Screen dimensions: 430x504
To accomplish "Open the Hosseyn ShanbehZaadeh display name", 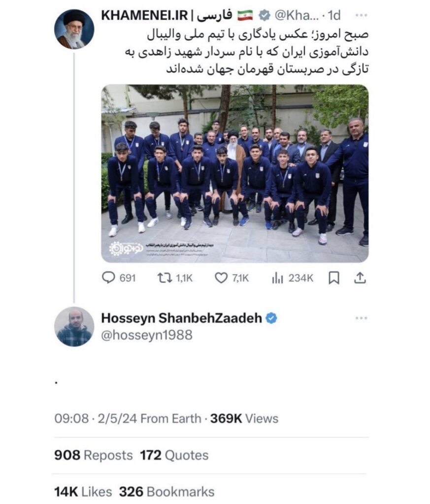I will [x=182, y=318].
